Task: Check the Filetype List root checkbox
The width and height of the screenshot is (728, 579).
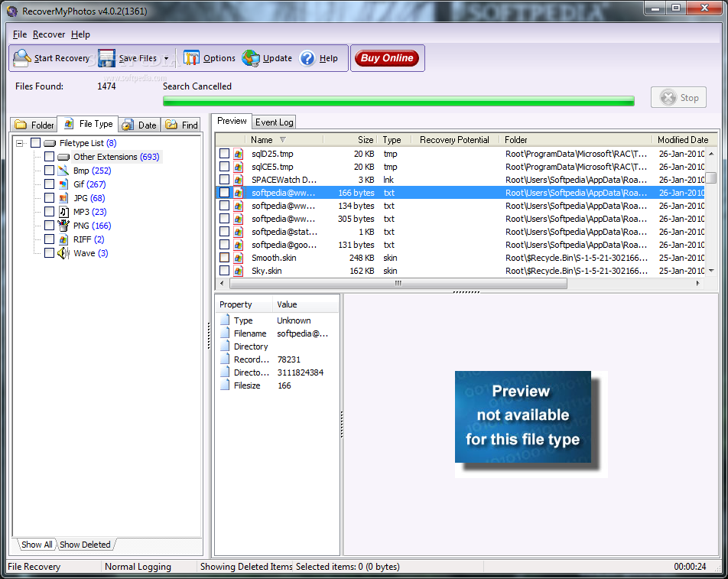Action: (35, 142)
